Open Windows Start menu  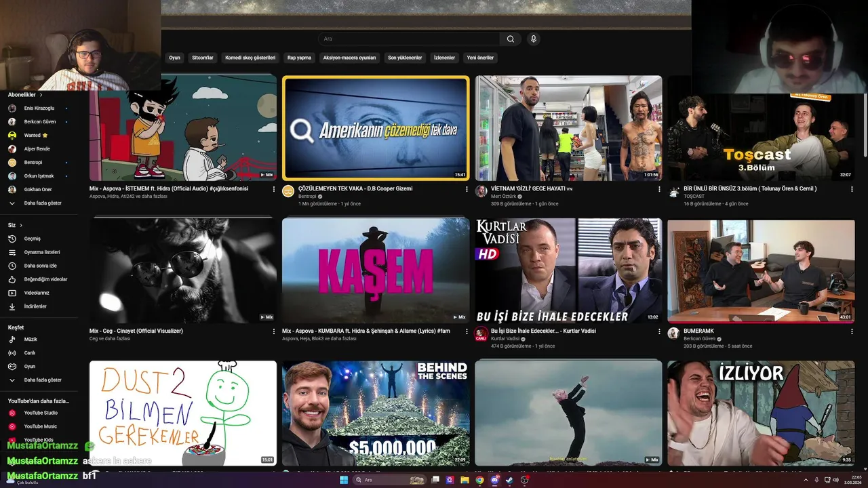343,480
